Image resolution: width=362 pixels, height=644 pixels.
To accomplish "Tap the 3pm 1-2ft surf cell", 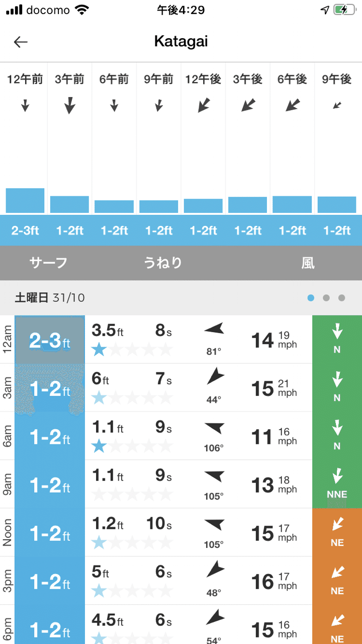I will tap(50, 581).
